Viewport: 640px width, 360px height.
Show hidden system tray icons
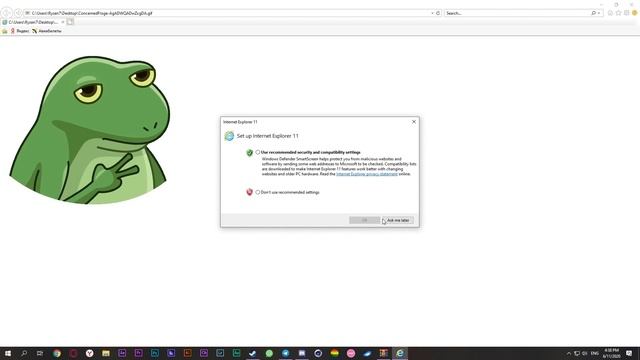point(569,353)
